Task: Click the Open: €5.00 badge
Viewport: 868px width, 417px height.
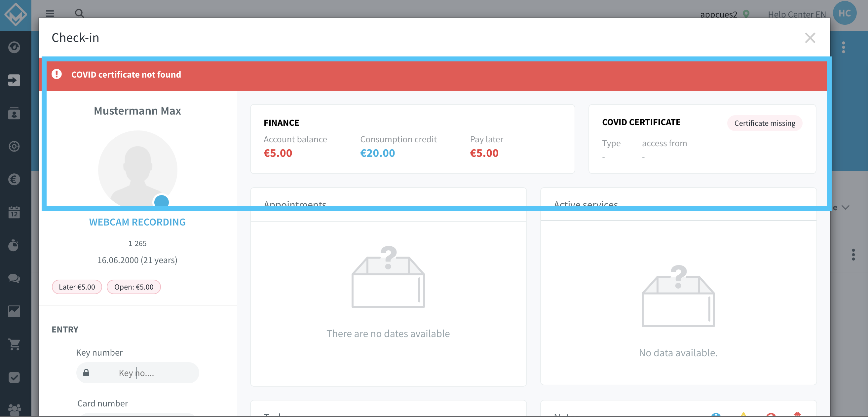Action: (134, 287)
